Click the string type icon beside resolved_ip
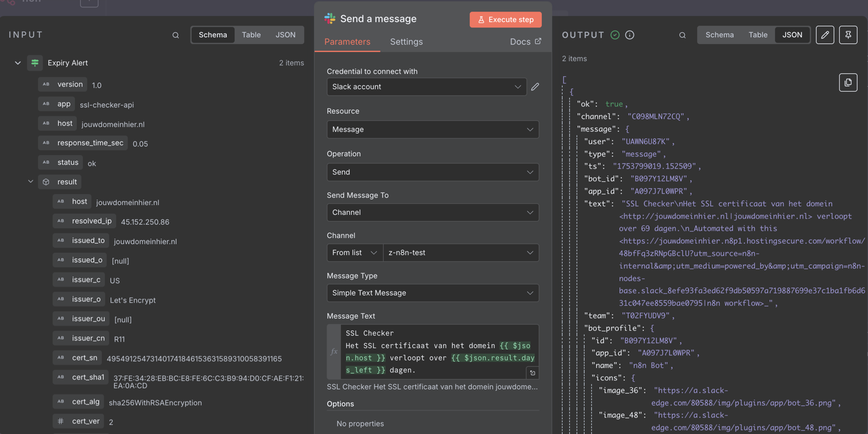This screenshot has width=868, height=434. [60, 221]
